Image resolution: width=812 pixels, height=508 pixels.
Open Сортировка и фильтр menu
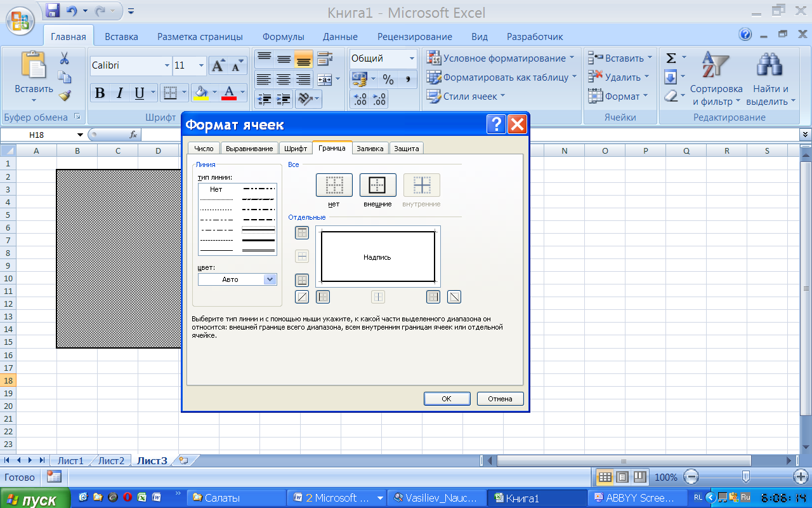click(x=716, y=79)
